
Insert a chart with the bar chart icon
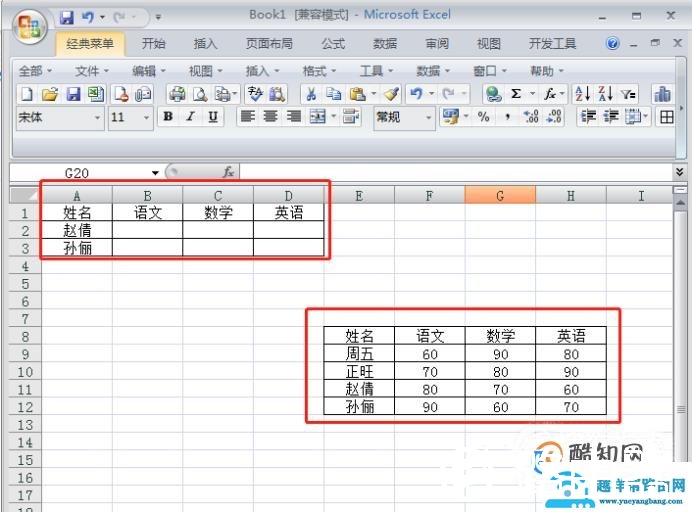[x=662, y=94]
